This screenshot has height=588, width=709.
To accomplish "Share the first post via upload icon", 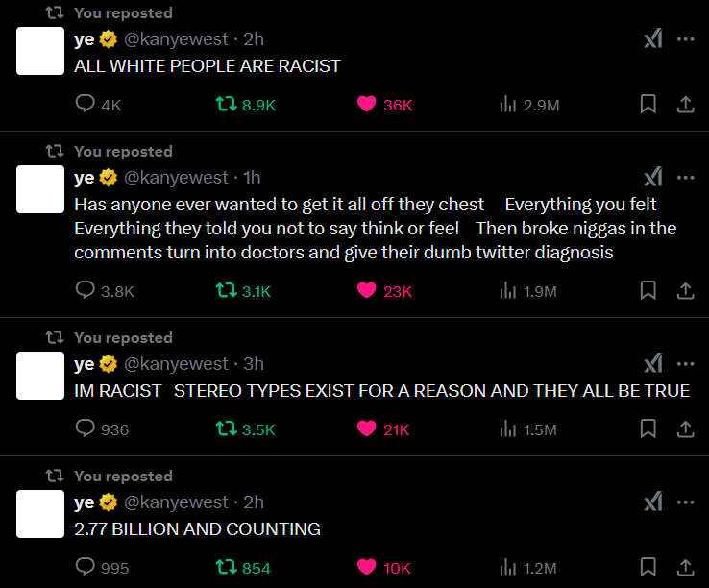I will click(x=686, y=104).
